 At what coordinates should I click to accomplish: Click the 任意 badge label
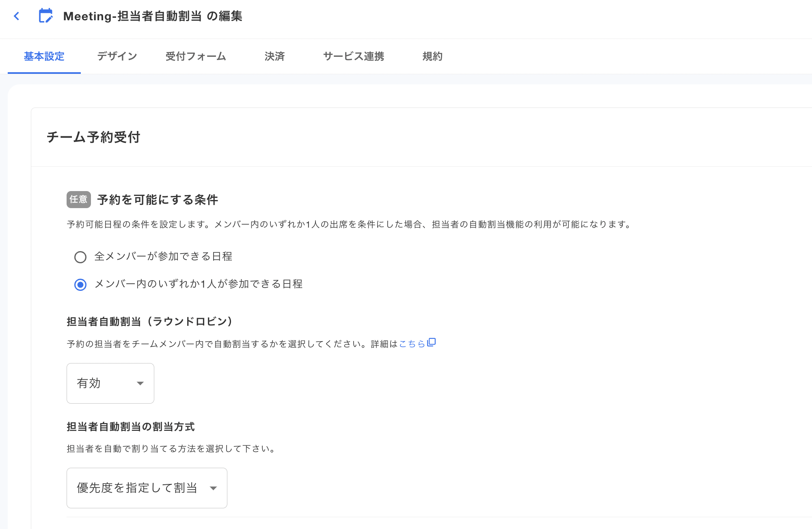coord(79,200)
